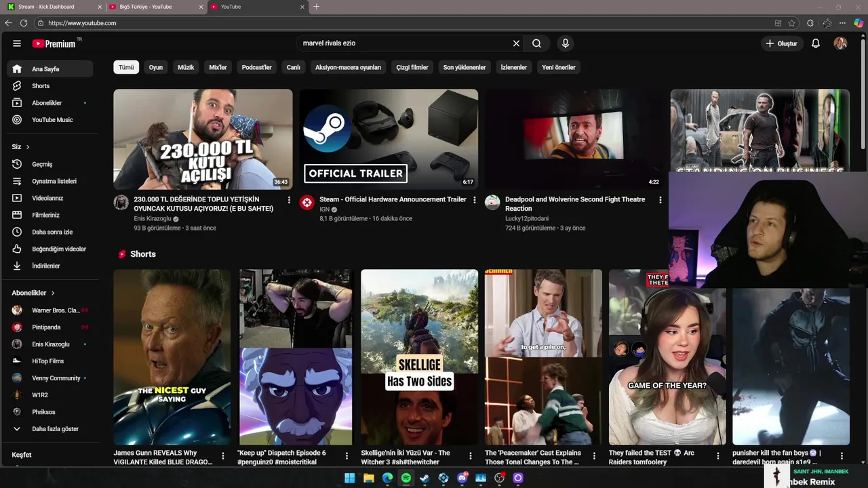Open the YouTube hamburger guide menu
The image size is (868, 488).
[x=17, y=43]
